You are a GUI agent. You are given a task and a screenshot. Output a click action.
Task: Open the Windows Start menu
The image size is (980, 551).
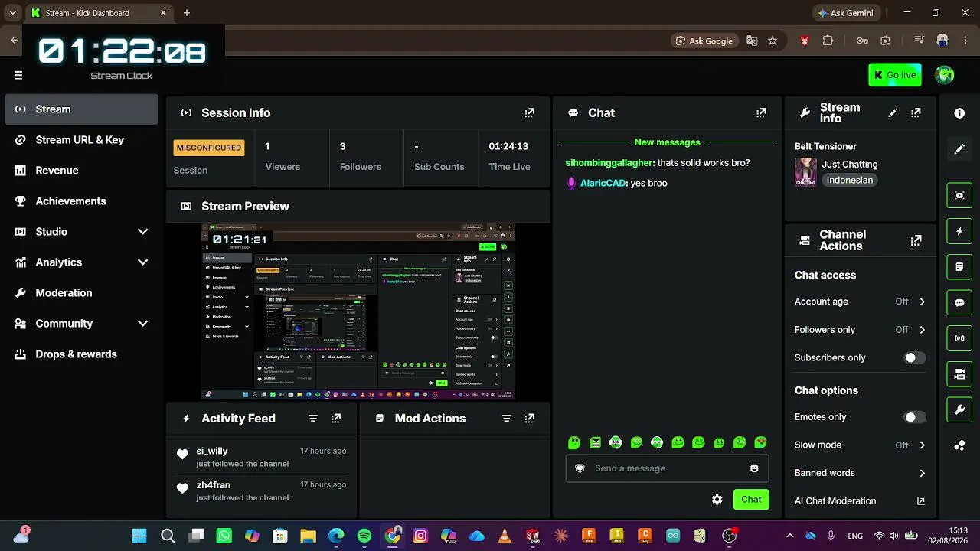[x=139, y=536]
